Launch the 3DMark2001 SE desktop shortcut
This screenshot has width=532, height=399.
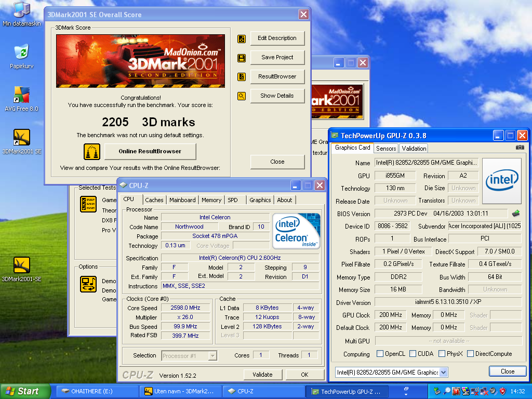[x=21, y=142]
